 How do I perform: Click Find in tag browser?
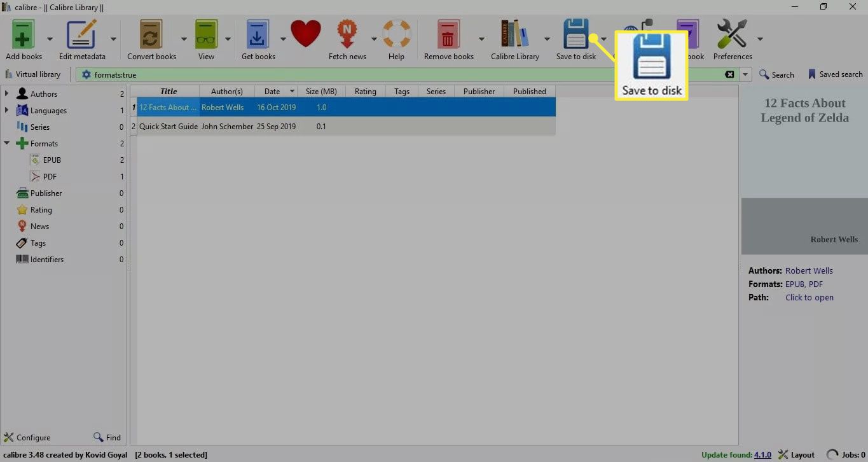(x=107, y=437)
